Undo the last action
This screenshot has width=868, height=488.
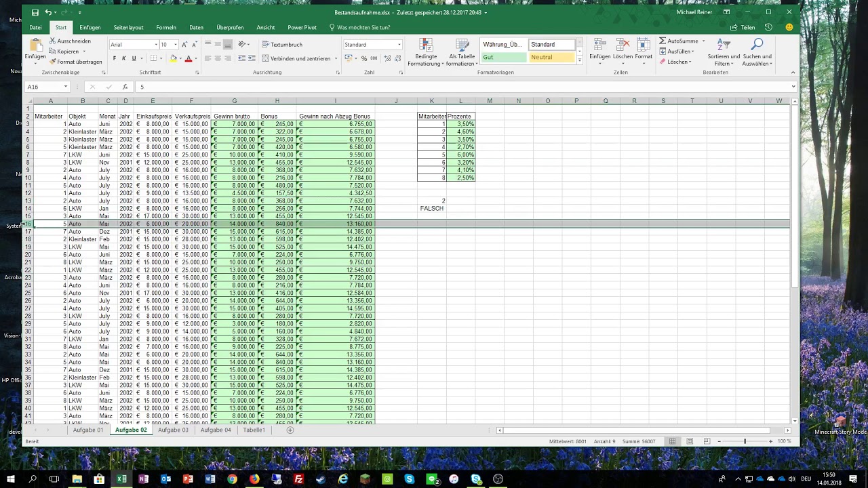pyautogui.click(x=48, y=12)
